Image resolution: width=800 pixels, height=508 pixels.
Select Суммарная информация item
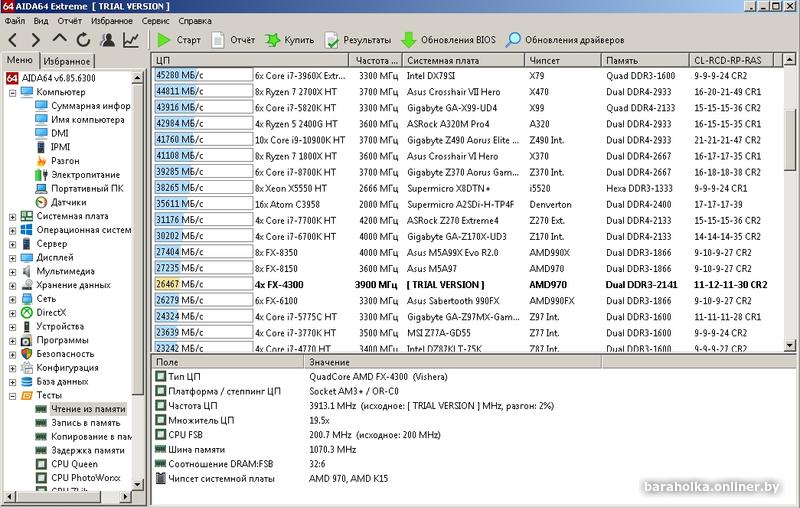coord(83,106)
